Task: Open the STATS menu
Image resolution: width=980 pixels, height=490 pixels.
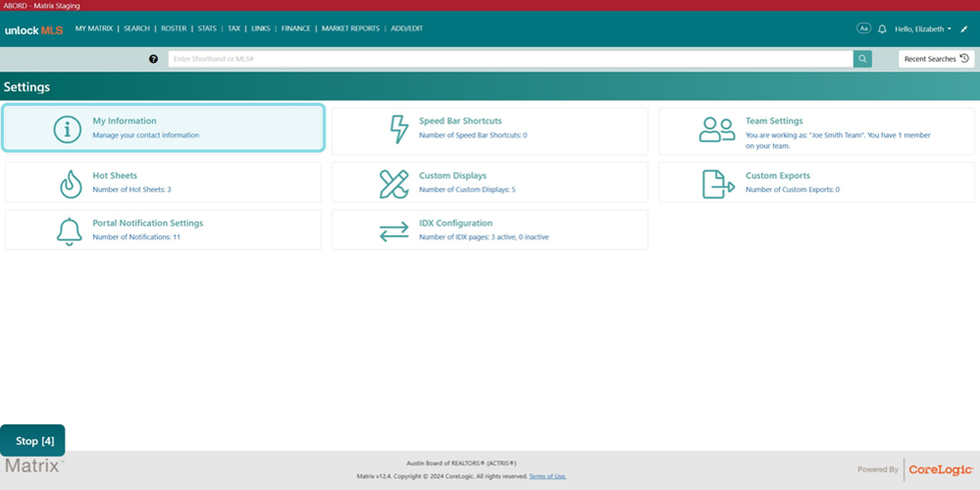Action: tap(207, 28)
